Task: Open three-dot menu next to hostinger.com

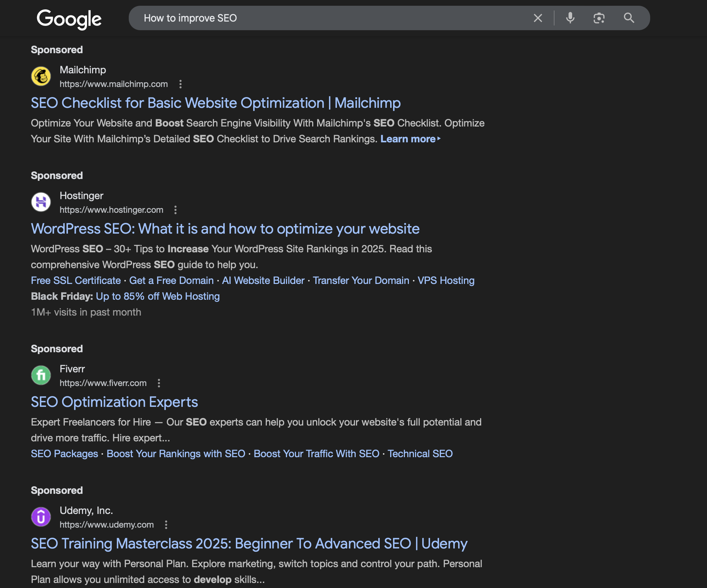Action: pos(175,210)
